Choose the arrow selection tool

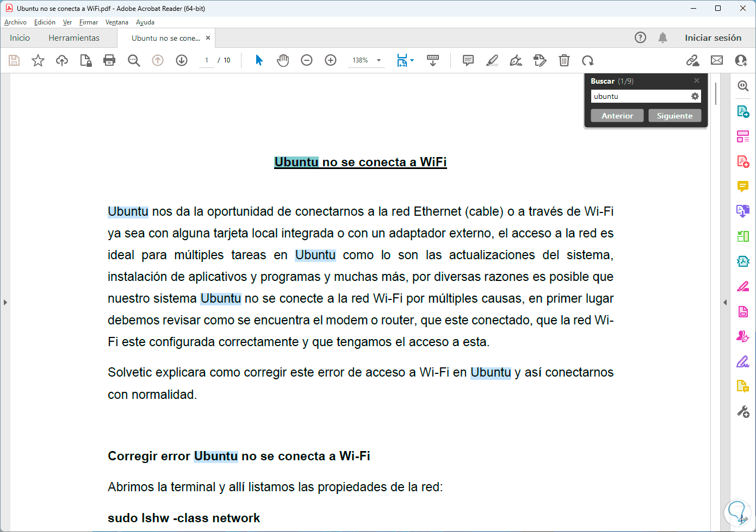point(259,60)
